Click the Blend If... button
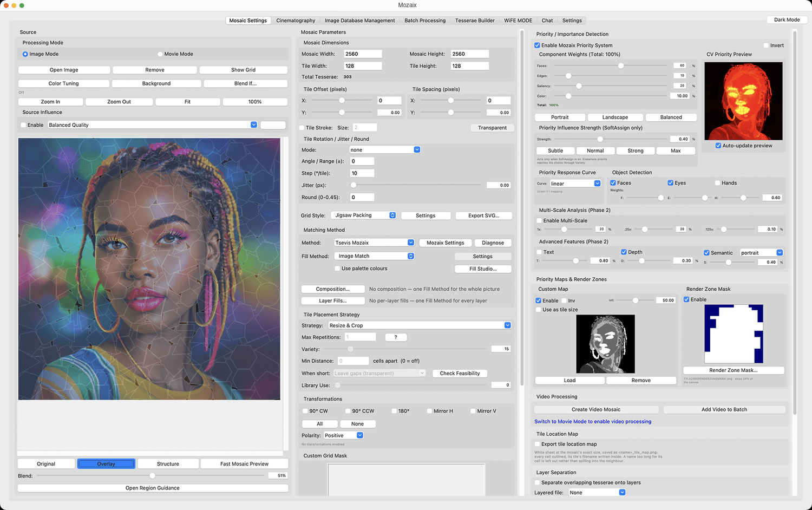This screenshot has height=510, width=812. (x=245, y=83)
